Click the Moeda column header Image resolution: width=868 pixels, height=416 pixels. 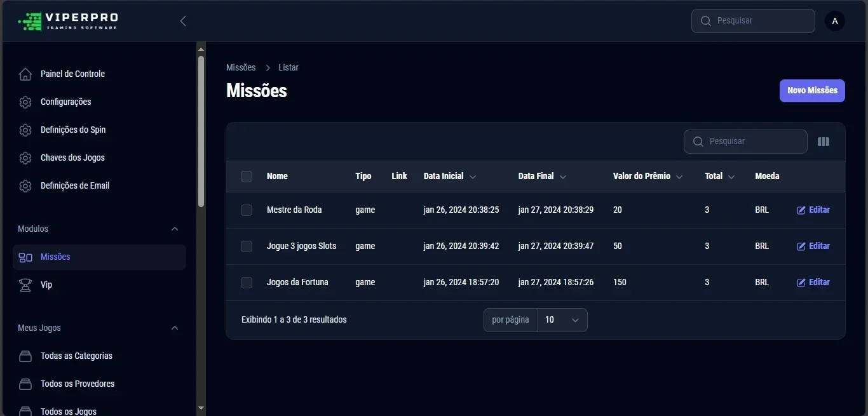click(x=767, y=177)
